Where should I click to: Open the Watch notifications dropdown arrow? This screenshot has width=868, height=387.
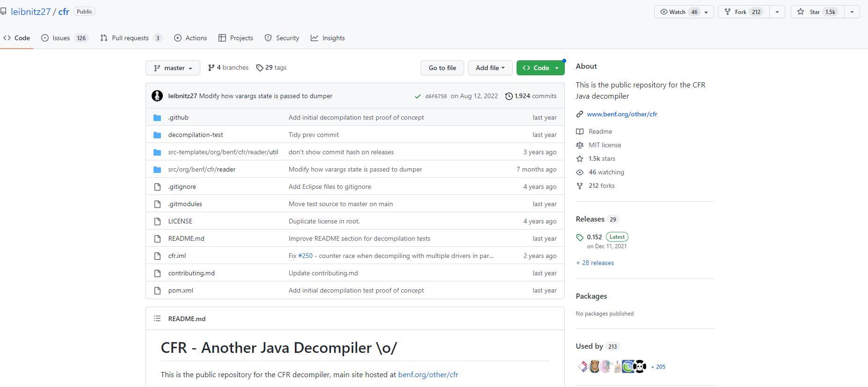pos(706,12)
